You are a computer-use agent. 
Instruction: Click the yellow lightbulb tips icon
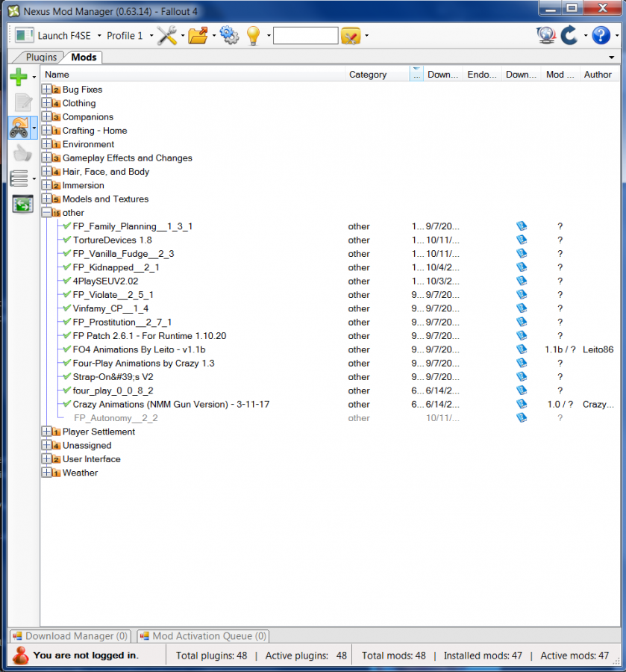click(x=254, y=36)
